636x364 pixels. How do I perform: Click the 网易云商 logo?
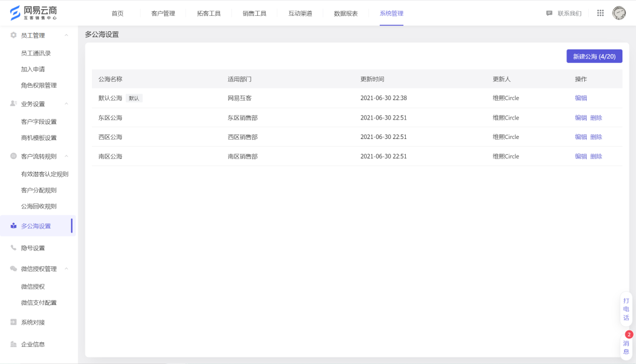[x=33, y=13]
